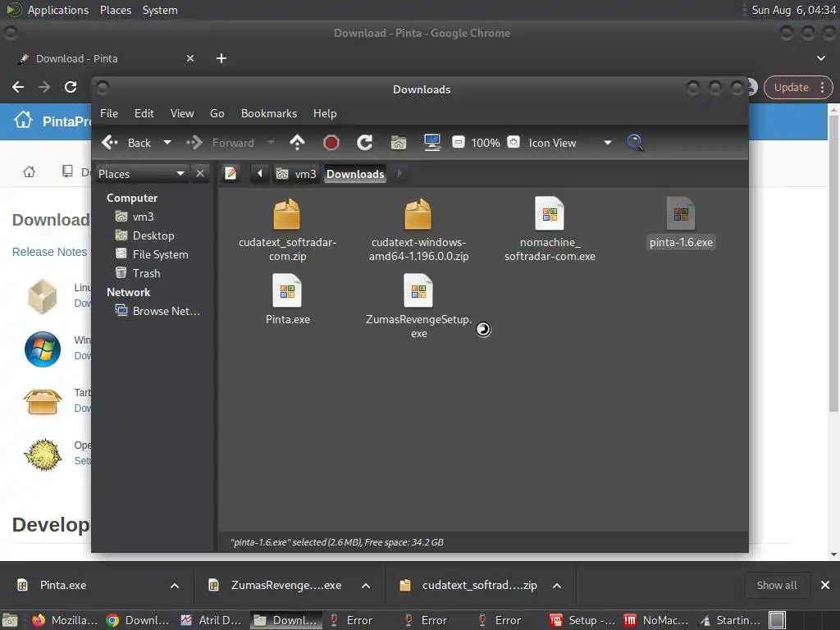The height and width of the screenshot is (630, 840).
Task: Open the Places sidebar selector dropdown
Action: coord(141,174)
